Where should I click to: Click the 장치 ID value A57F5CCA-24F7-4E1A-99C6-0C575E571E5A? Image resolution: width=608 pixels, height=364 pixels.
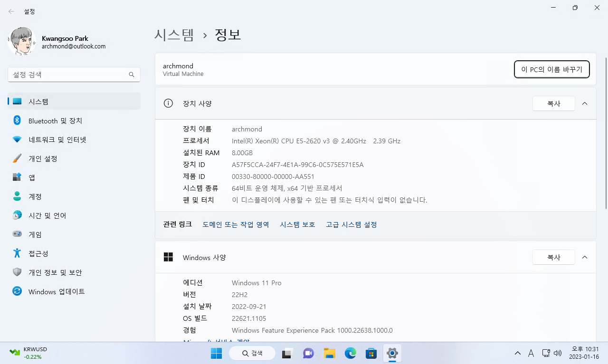coord(298,165)
